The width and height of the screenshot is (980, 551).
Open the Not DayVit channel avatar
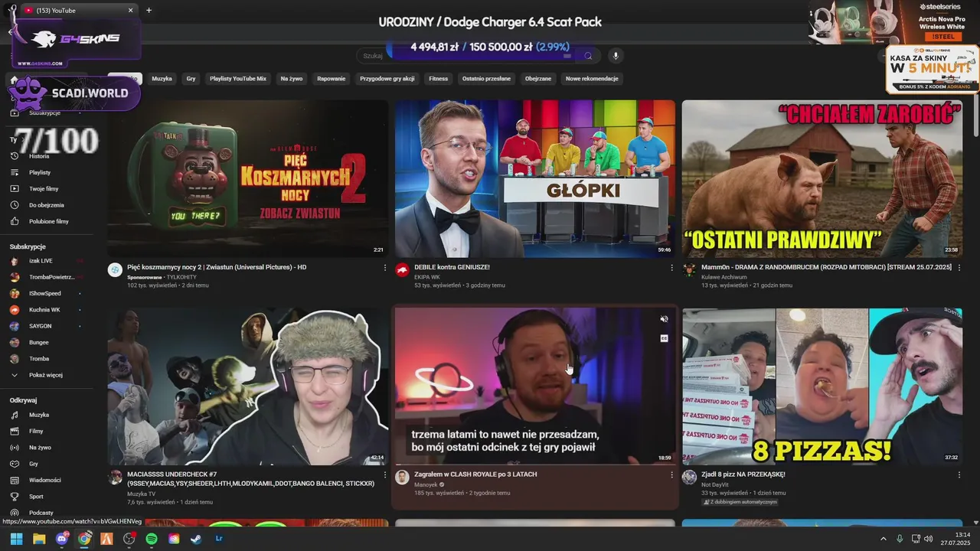click(x=690, y=477)
